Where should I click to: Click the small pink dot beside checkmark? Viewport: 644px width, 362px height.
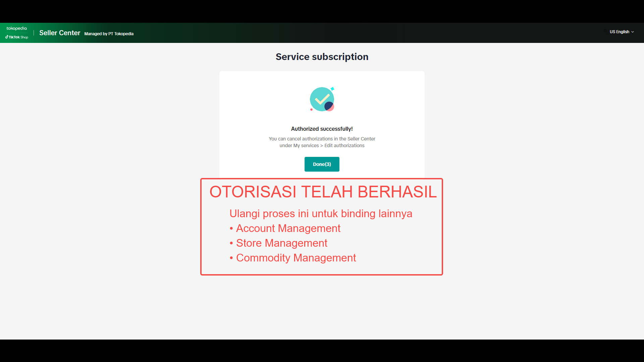click(x=311, y=110)
